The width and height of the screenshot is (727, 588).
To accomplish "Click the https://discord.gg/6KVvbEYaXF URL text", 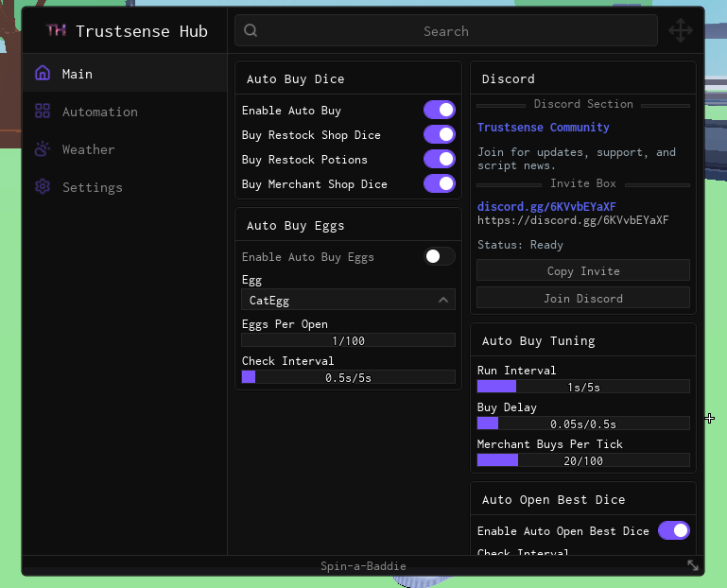I will [x=573, y=220].
